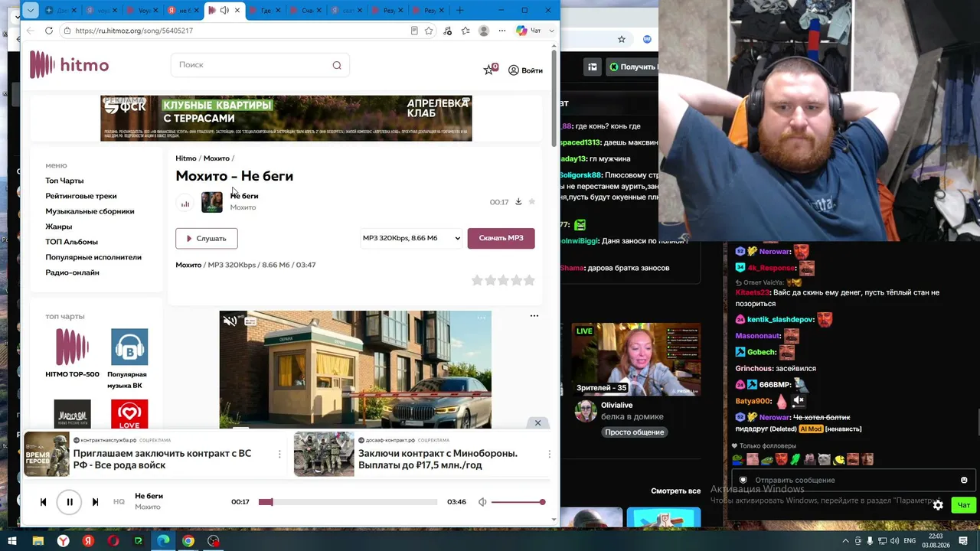
Task: Skip to the next track
Action: (x=95, y=502)
